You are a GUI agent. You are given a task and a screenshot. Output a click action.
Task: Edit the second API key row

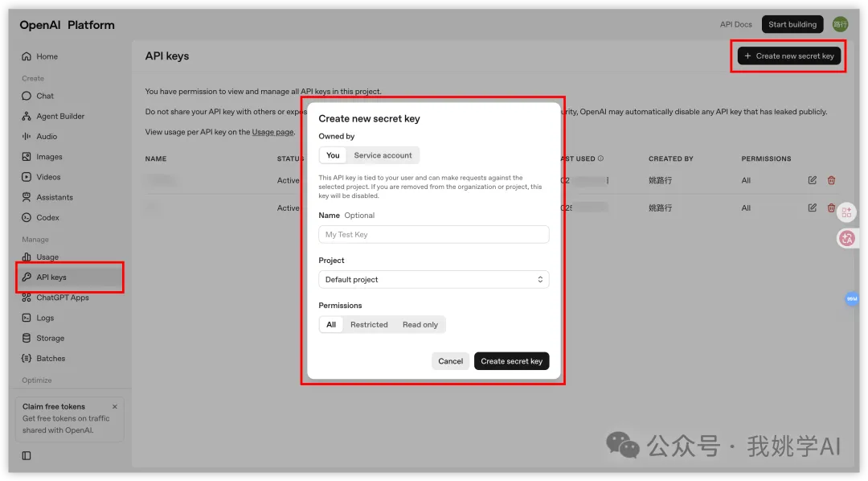812,208
